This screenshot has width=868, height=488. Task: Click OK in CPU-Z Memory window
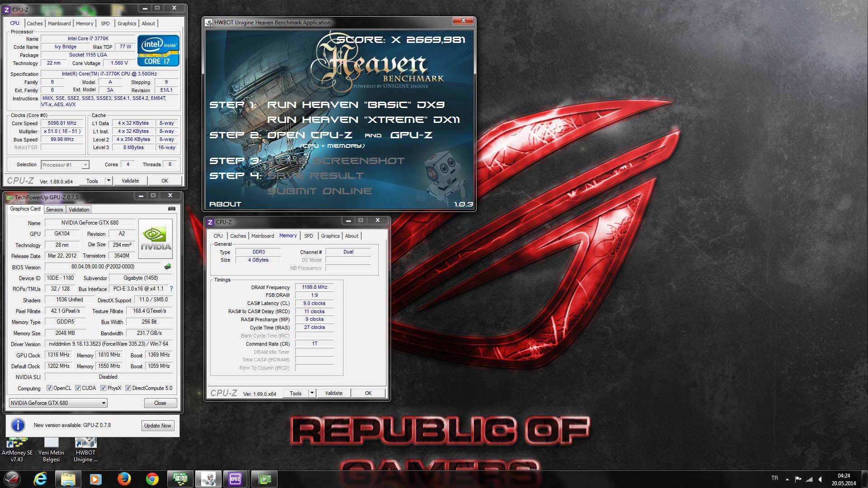coord(368,393)
